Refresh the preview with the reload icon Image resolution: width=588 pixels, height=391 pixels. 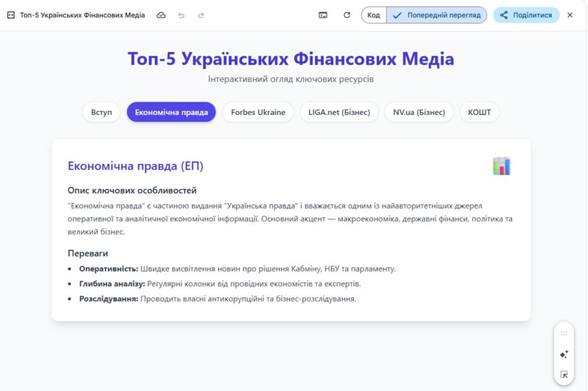coord(347,15)
